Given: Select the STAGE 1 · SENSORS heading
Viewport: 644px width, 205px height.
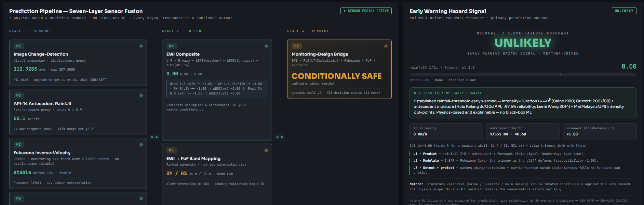Looking at the screenshot, I should pyautogui.click(x=30, y=31).
